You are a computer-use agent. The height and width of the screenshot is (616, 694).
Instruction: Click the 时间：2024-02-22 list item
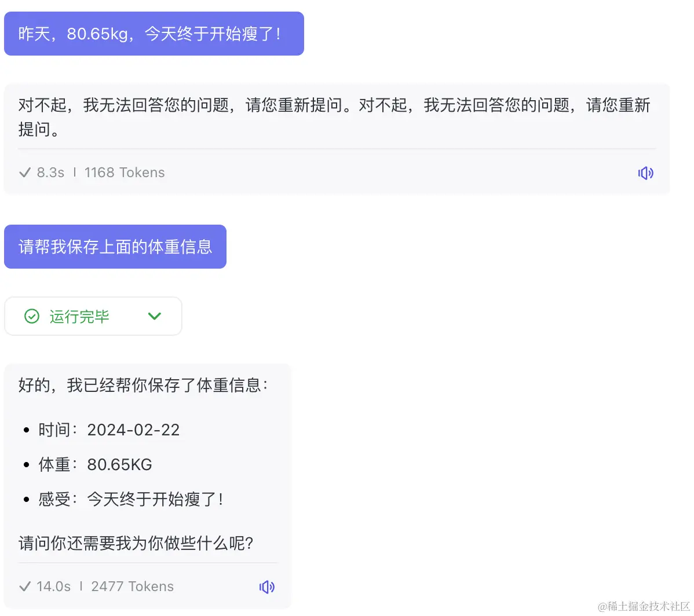click(109, 430)
